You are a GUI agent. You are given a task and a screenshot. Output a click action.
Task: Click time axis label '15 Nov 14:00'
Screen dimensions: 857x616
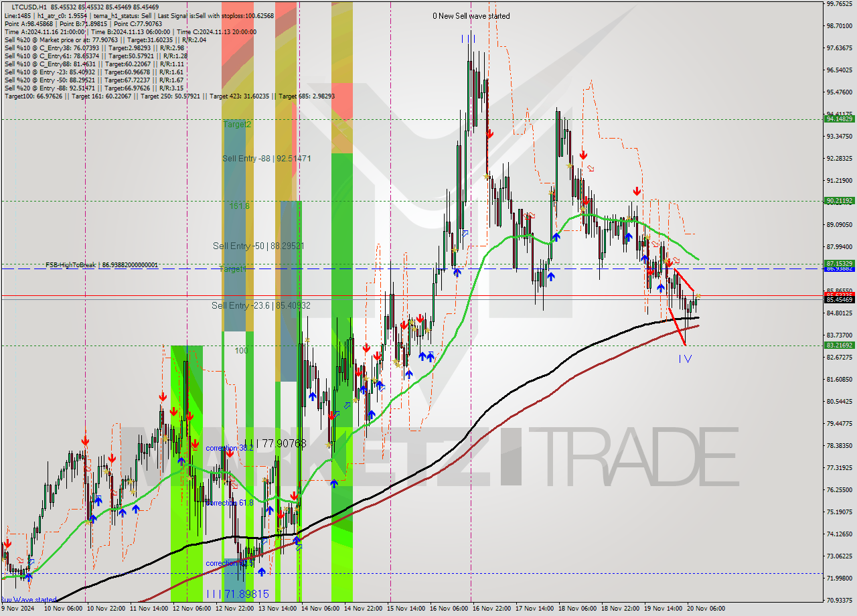coord(406,609)
